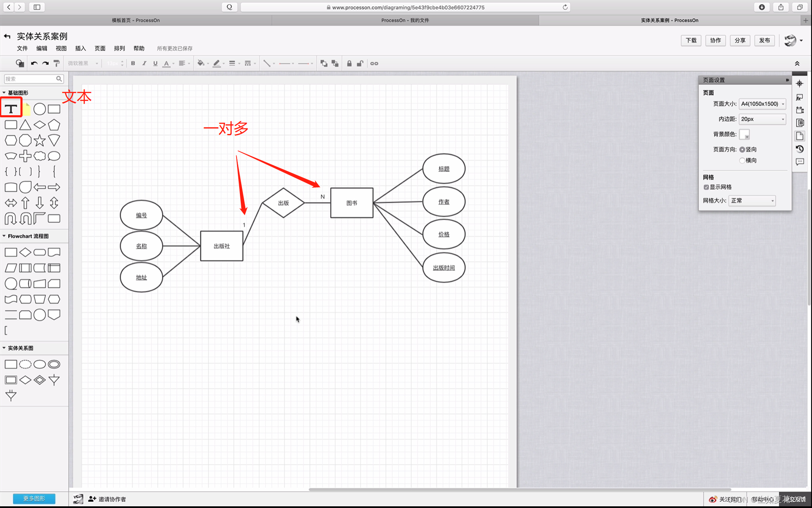The height and width of the screenshot is (508, 812).
Task: Click the undo arrow in toolbar
Action: [x=34, y=63]
